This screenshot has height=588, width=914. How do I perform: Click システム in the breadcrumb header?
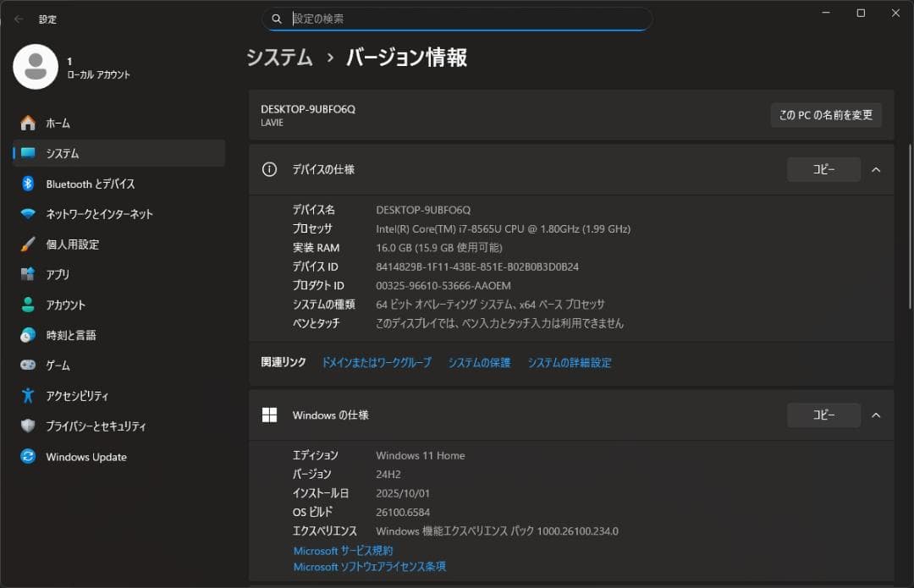[279, 58]
